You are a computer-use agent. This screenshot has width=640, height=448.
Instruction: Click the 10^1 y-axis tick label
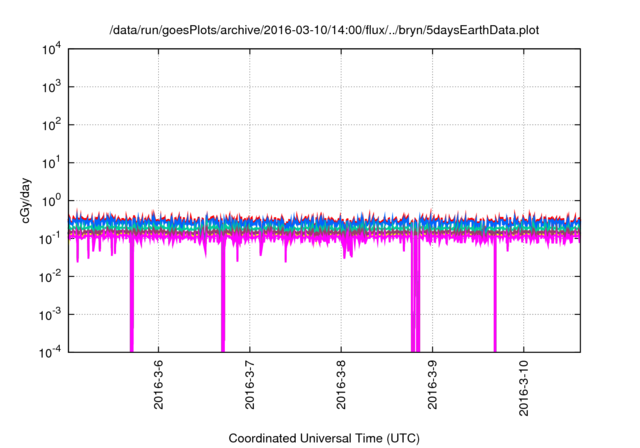coord(51,163)
